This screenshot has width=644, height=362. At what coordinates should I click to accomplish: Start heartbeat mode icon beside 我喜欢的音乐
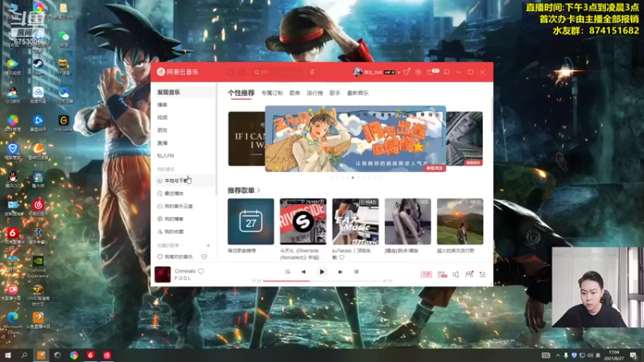(204, 257)
